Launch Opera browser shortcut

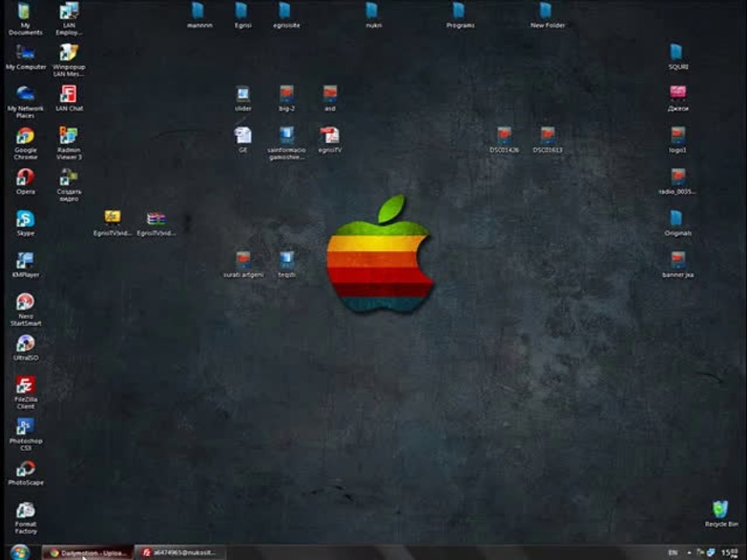click(25, 181)
